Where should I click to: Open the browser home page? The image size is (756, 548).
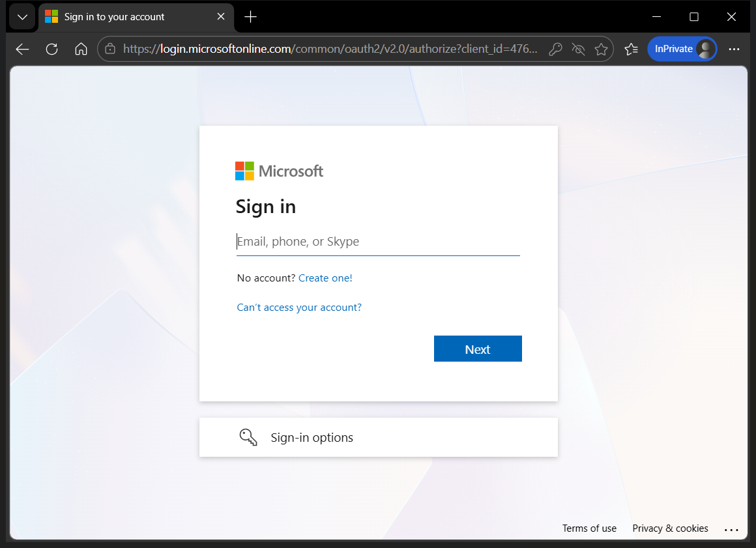(x=81, y=48)
